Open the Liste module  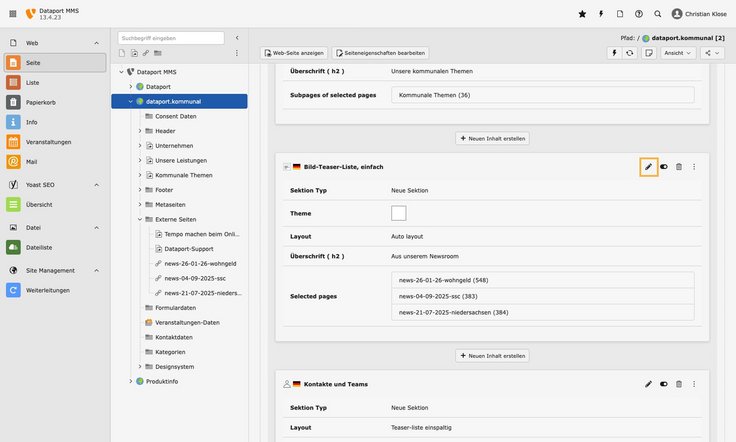(33, 82)
